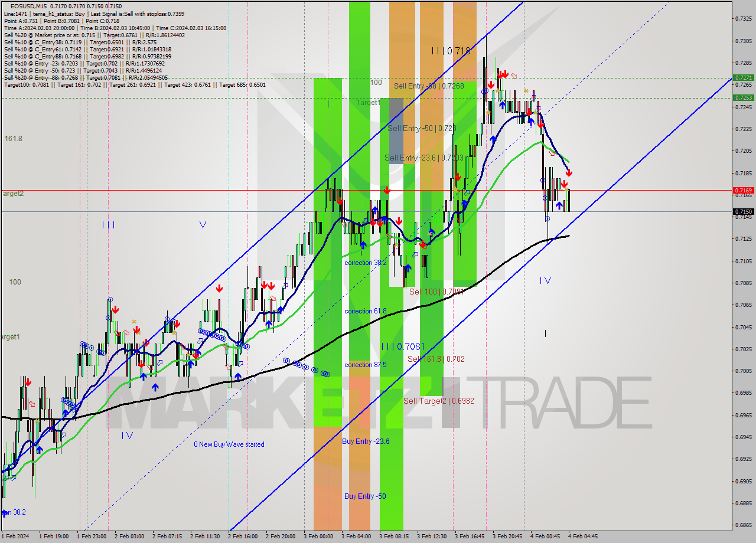The width and height of the screenshot is (756, 543).
Task: Click the '161.8' Fibonacci level label
Action: pos(13,138)
